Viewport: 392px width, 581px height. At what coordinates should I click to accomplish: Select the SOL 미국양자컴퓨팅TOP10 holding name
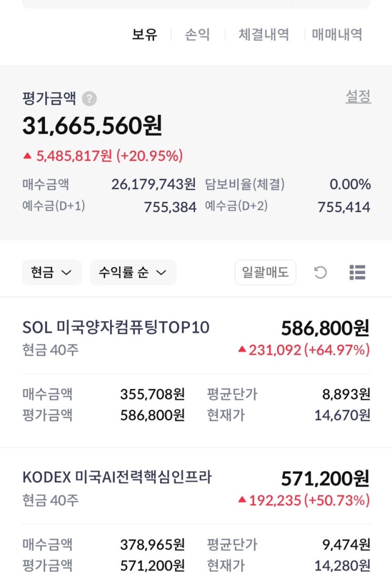[x=116, y=327]
